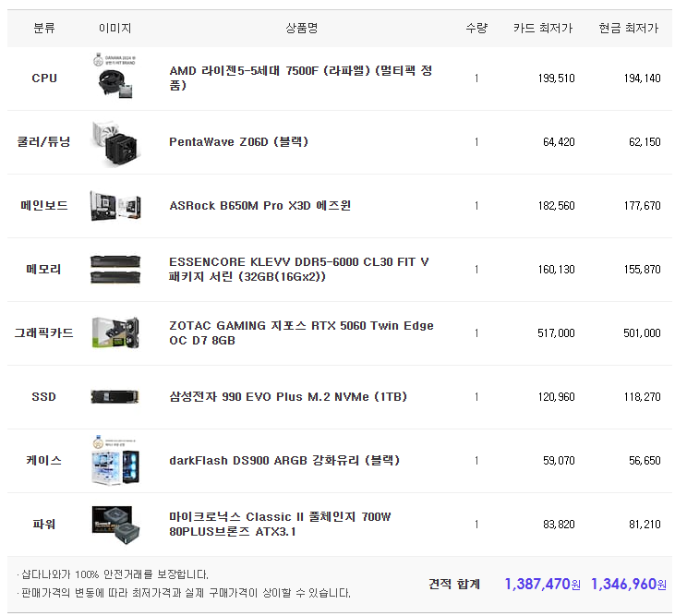Select the 메인보드 category cell
This screenshot has height=616, width=675.
(44, 205)
